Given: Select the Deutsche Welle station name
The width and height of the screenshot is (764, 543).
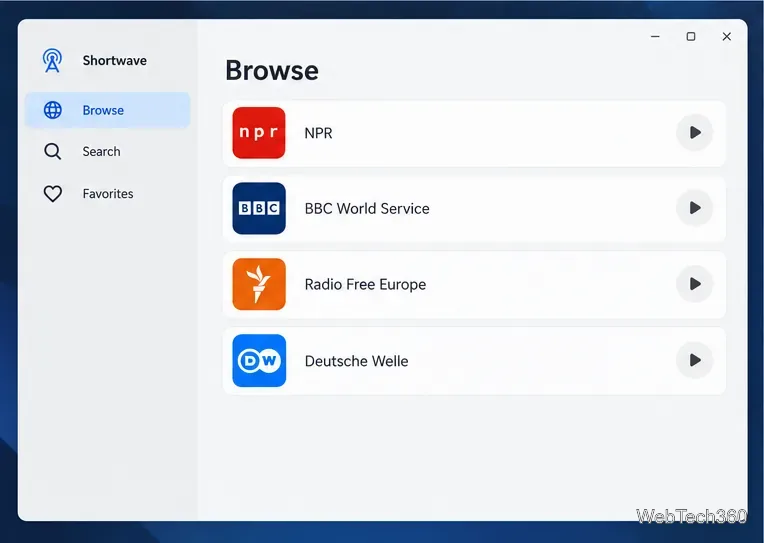Looking at the screenshot, I should [356, 361].
